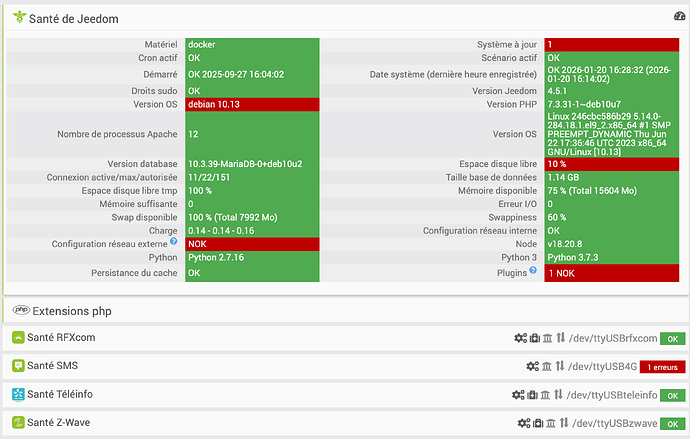The width and height of the screenshot is (690, 439).
Task: Click help icon next to Plugins label
Action: tap(533, 270)
